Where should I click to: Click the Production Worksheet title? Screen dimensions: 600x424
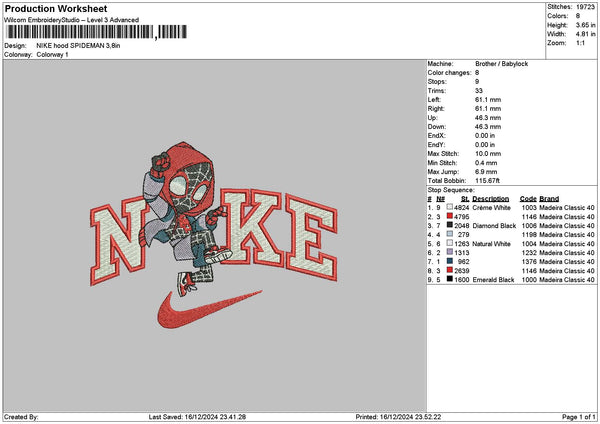tap(56, 9)
